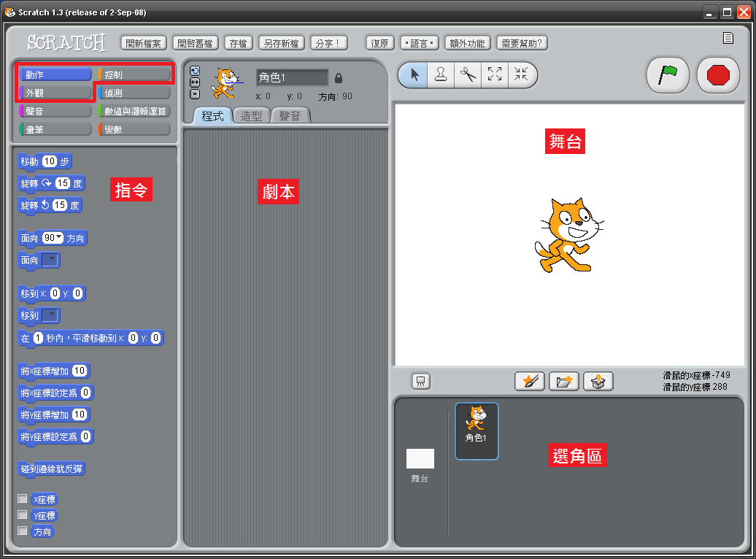Click the 將y座標增加 10 block
This screenshot has width=756, height=559.
click(55, 415)
